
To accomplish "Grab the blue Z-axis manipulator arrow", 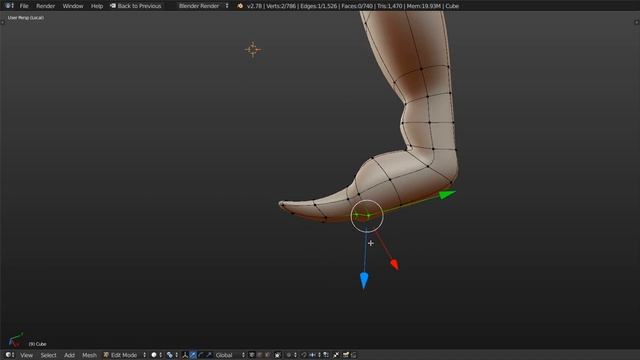I will point(364,280).
